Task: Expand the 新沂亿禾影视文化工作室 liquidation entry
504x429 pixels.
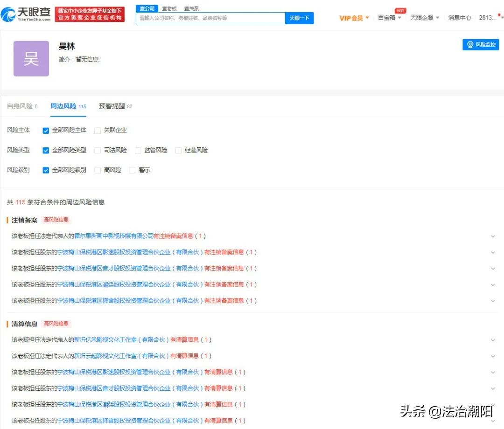Action: point(493,339)
